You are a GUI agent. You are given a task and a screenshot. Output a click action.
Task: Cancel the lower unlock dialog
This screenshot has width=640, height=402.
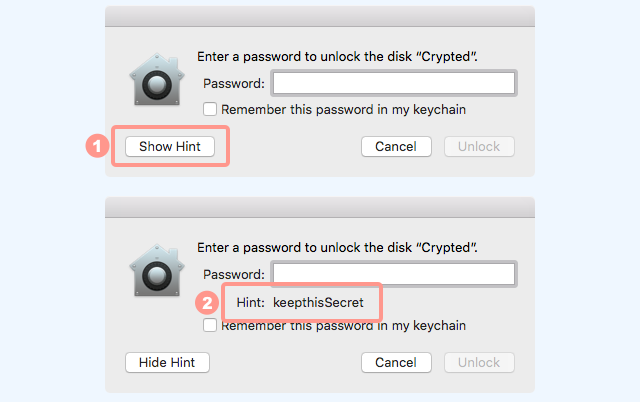pyautogui.click(x=396, y=362)
